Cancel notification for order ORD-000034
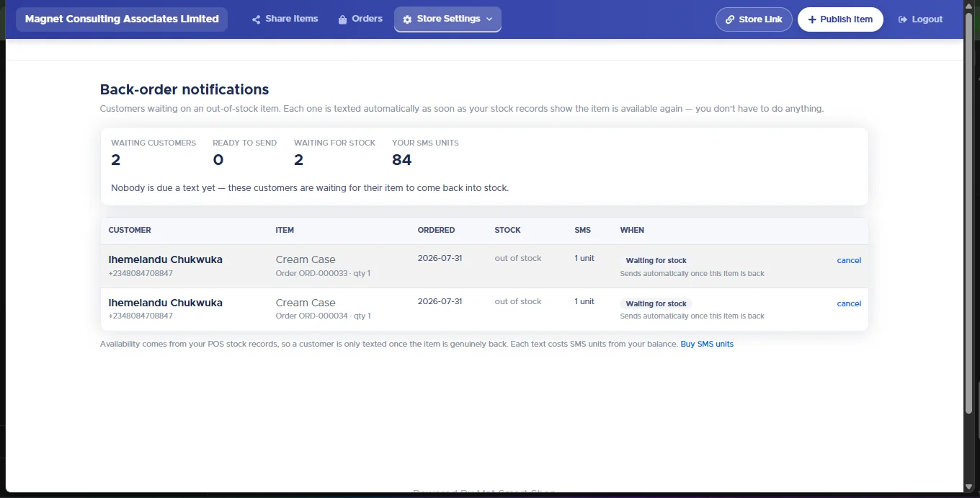 click(849, 303)
